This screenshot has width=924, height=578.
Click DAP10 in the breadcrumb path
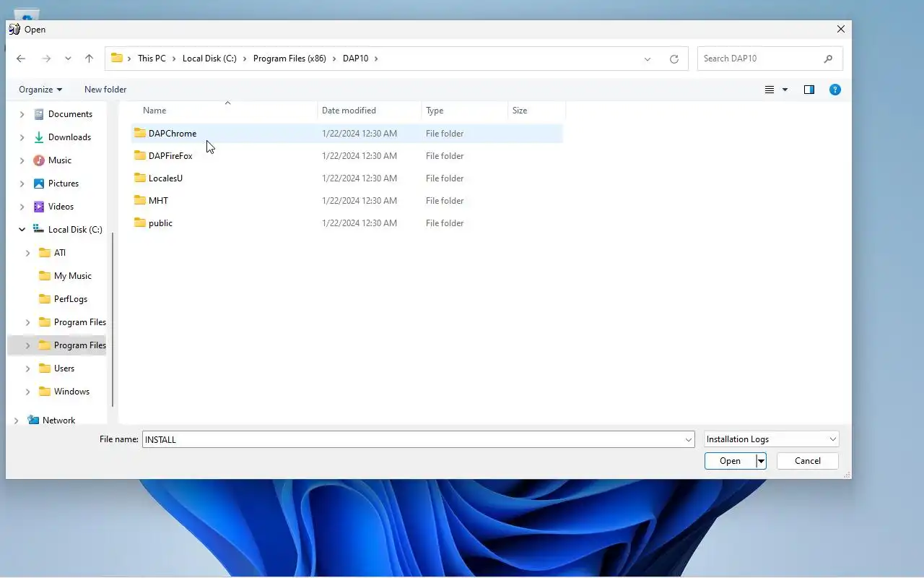click(x=355, y=59)
